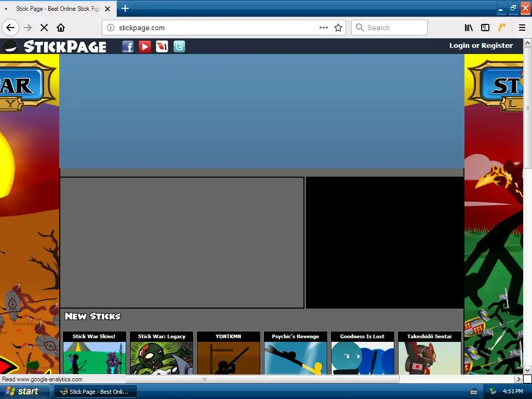Click Login or Register link
This screenshot has width=532, height=399.
point(481,46)
